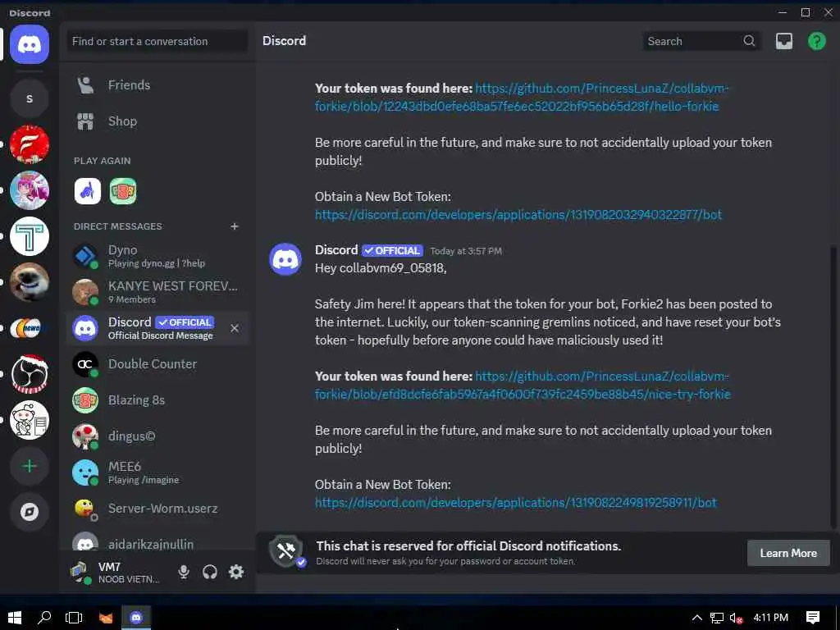
Task: Click the message timestamp Today at 3:57 PM
Action: tap(466, 251)
